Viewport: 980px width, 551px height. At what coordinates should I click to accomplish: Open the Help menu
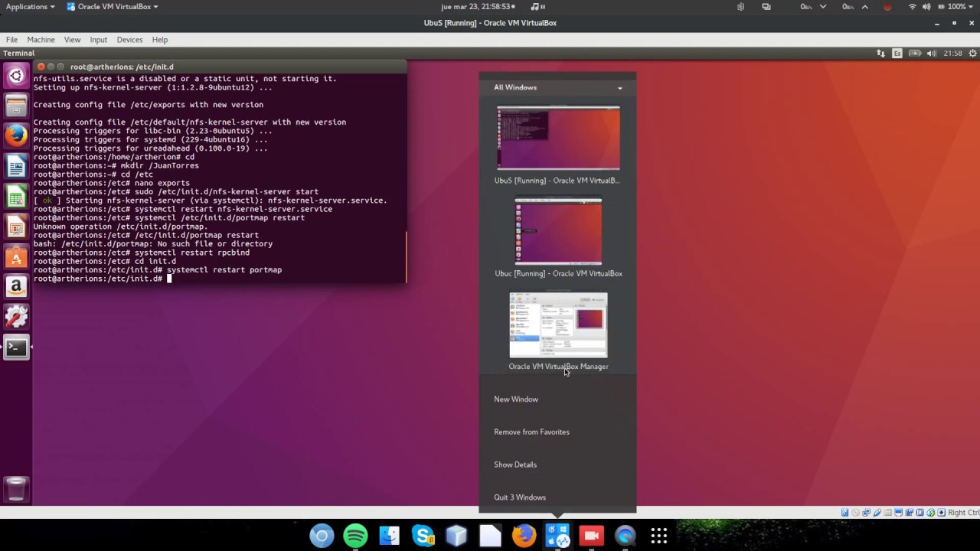coord(160,40)
